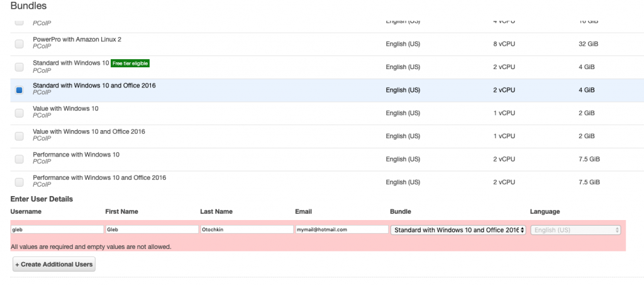Select Performance with Windows 10 and Office 2016 checkbox
The height and width of the screenshot is (286, 644).
pos(19,182)
